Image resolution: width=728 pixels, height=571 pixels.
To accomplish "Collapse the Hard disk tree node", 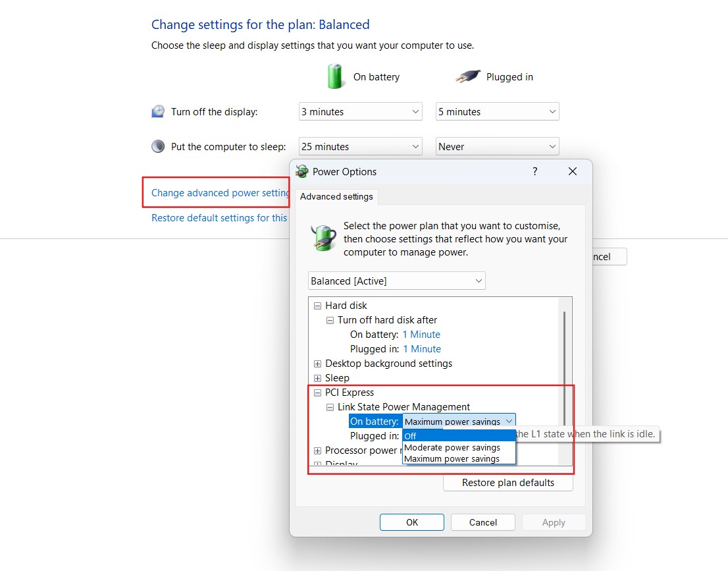I will coord(317,306).
